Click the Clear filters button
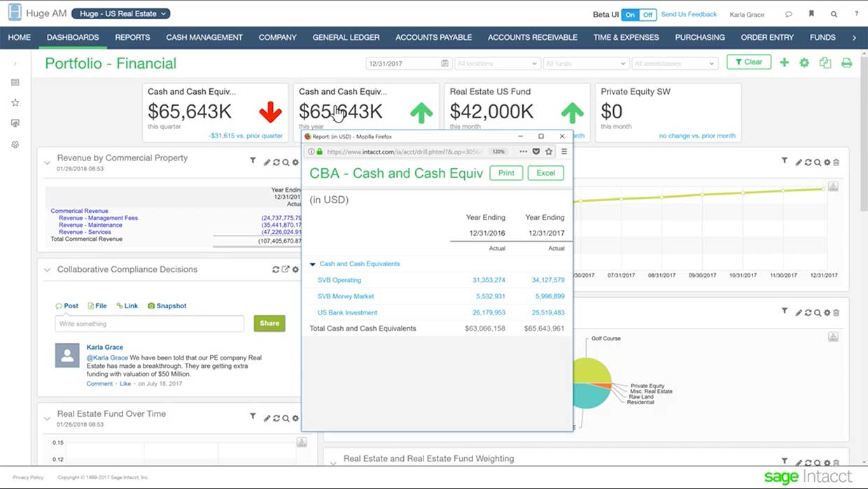This screenshot has width=868, height=489. pyautogui.click(x=749, y=62)
